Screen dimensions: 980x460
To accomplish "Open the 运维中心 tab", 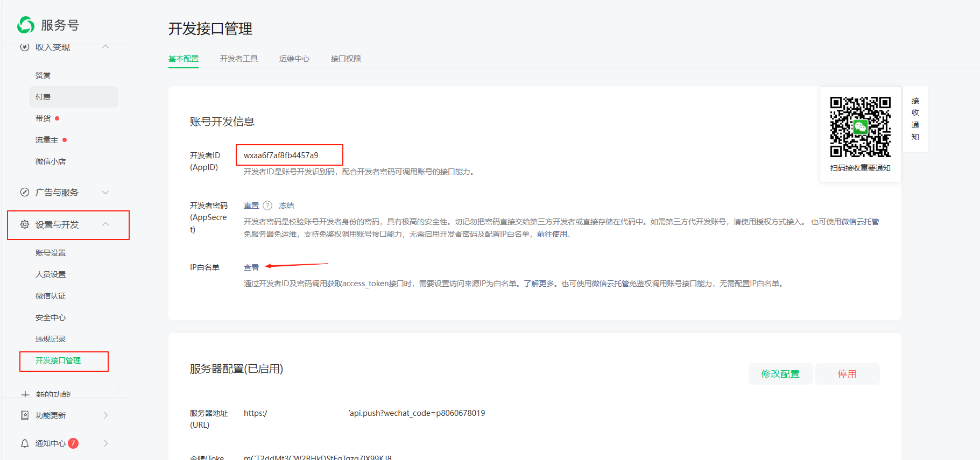I will pyautogui.click(x=294, y=59).
